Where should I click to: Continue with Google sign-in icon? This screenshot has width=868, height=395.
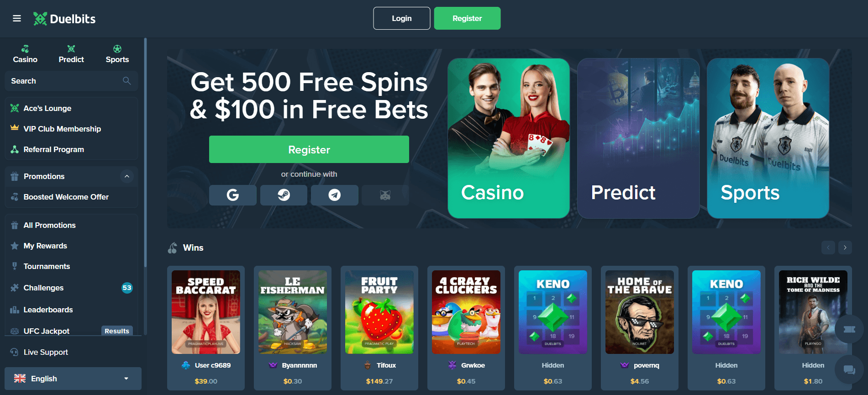pos(233,195)
